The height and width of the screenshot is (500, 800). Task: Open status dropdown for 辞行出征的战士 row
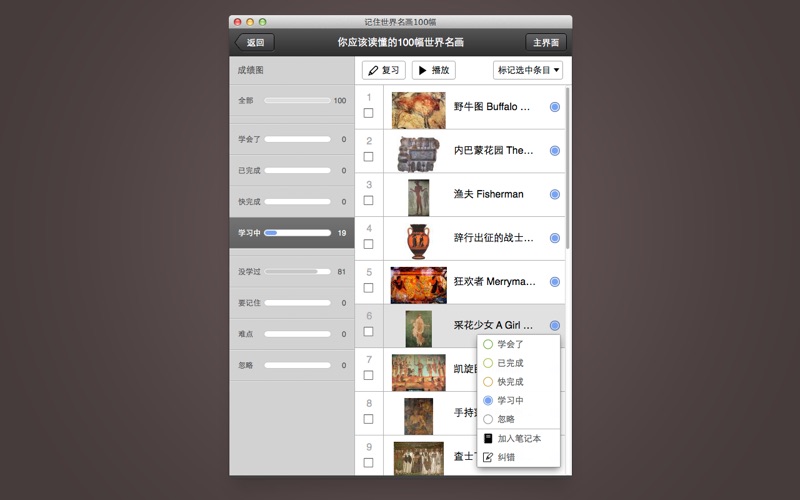(555, 238)
